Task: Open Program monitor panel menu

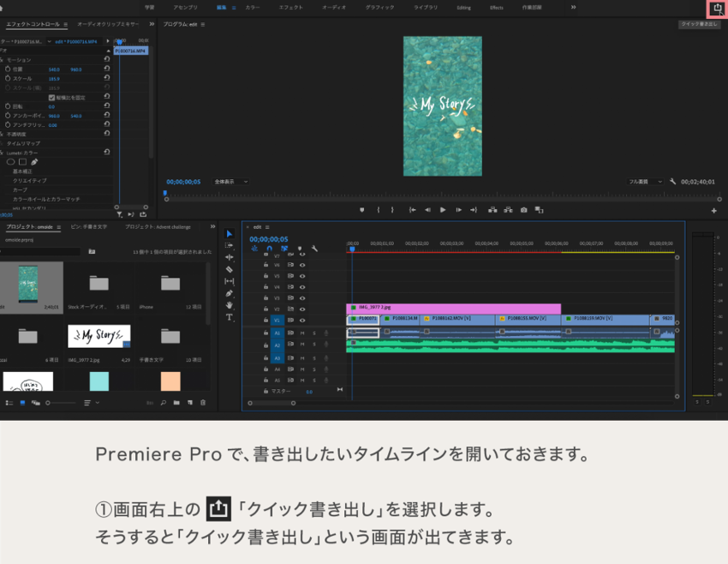Action: (x=203, y=24)
